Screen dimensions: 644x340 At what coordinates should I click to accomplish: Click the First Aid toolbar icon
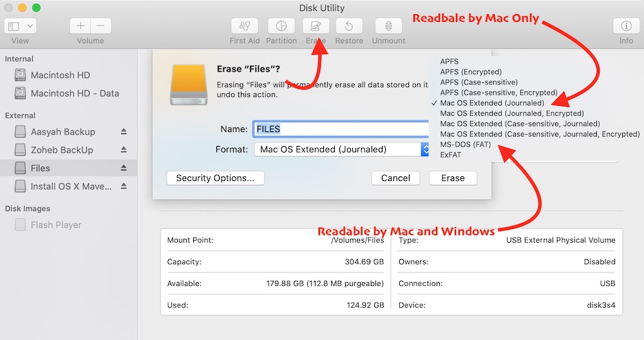[x=245, y=26]
